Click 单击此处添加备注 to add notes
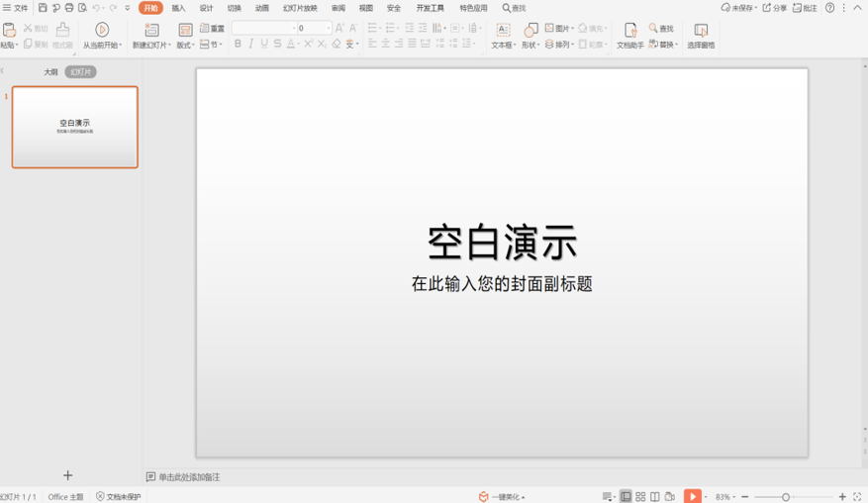This screenshot has width=868, height=503. coord(189,477)
